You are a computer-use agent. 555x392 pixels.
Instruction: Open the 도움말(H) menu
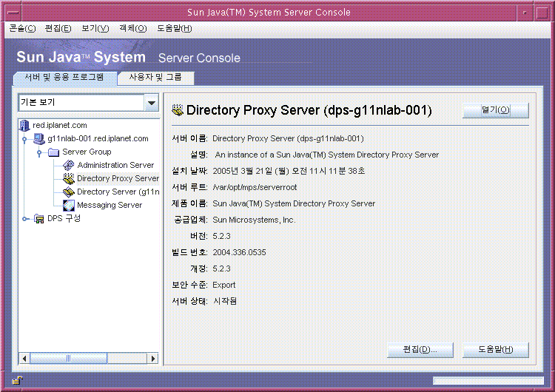[x=175, y=28]
